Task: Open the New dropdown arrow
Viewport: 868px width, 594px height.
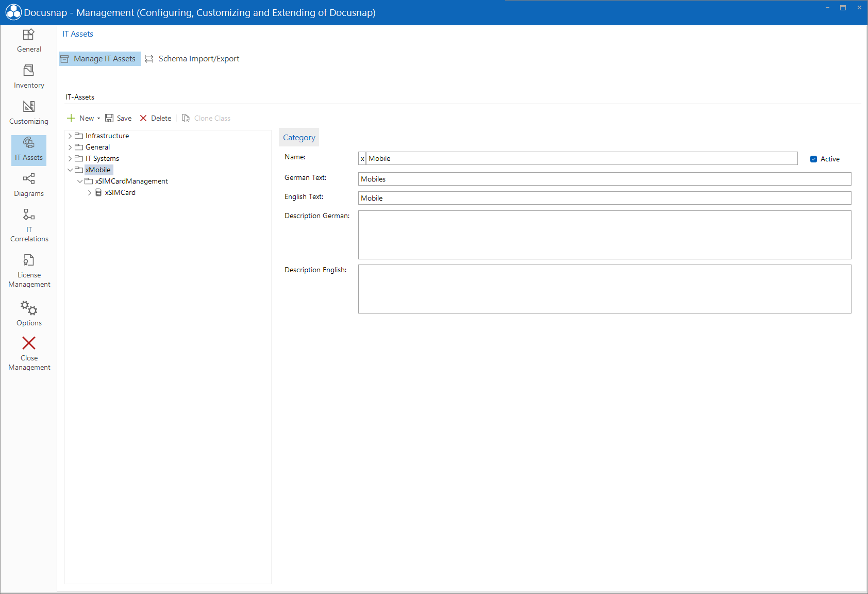Action: [98, 119]
